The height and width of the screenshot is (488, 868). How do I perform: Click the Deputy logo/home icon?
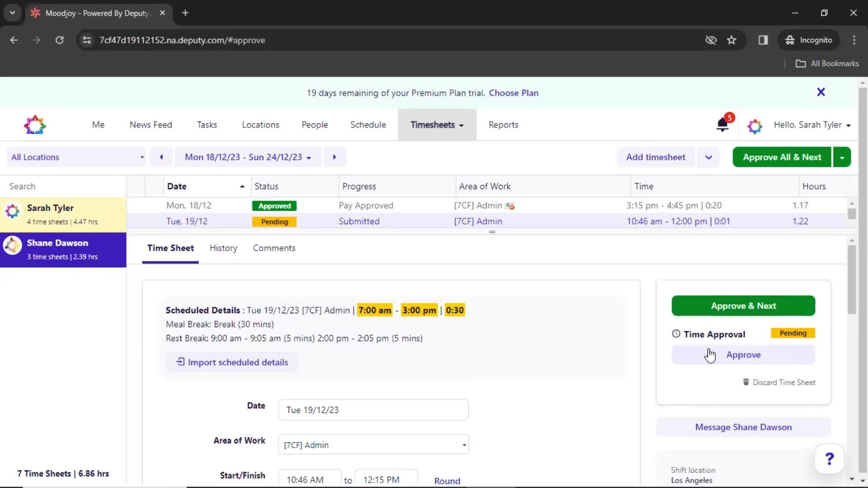pos(34,125)
